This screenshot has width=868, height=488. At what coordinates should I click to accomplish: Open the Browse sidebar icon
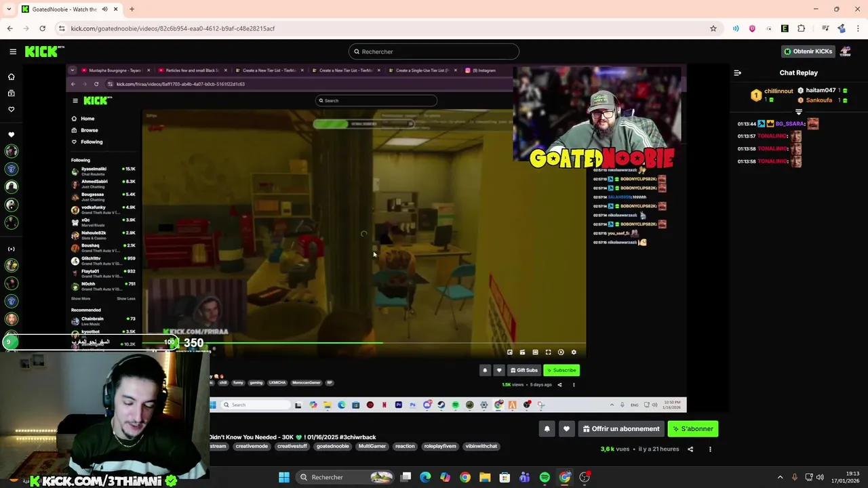(x=11, y=93)
